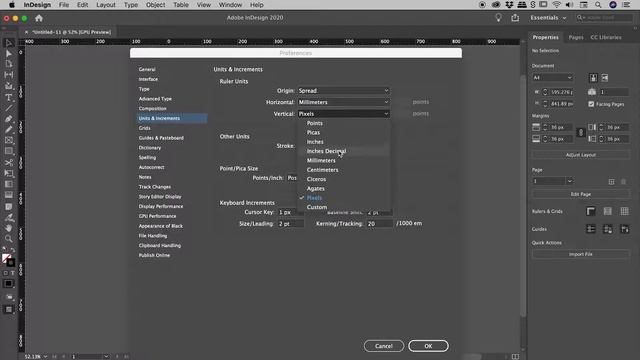Image resolution: width=640 pixels, height=360 pixels.
Task: Click the Share document icon
Action: tap(515, 18)
